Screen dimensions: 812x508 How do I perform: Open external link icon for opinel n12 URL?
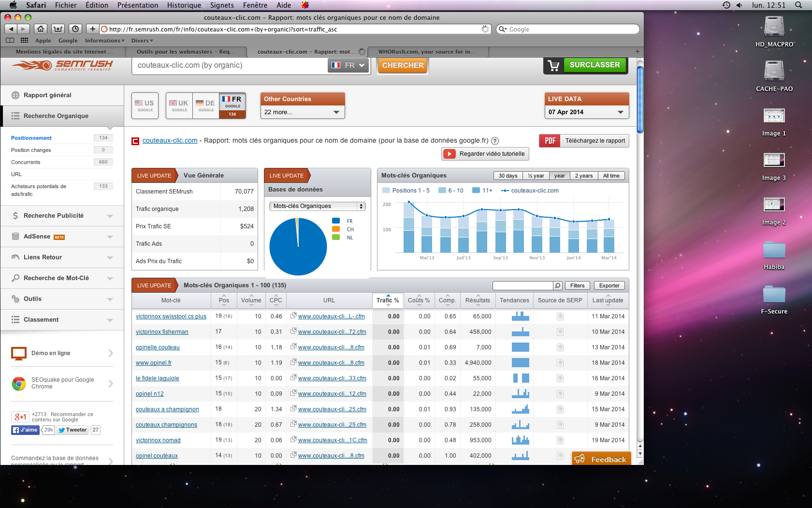(x=293, y=393)
